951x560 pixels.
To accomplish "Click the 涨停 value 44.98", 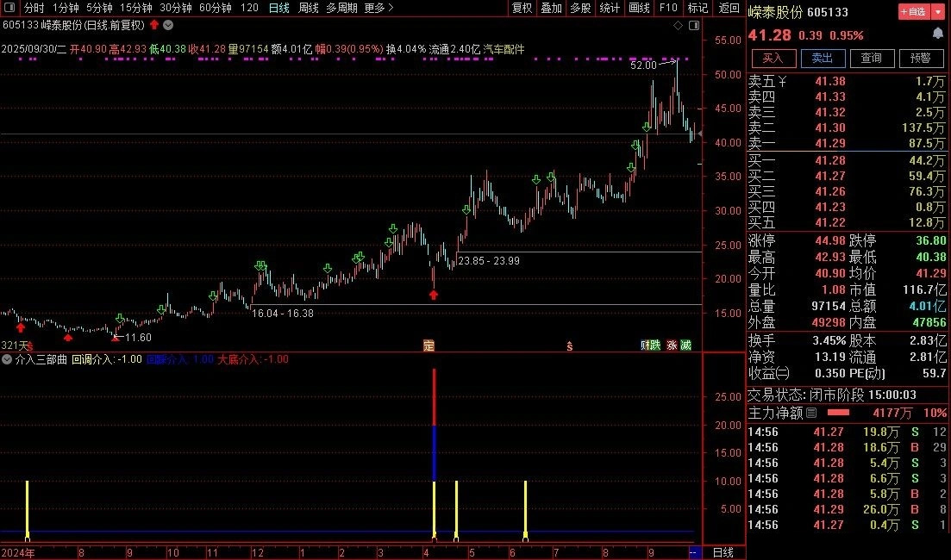I will [x=830, y=241].
